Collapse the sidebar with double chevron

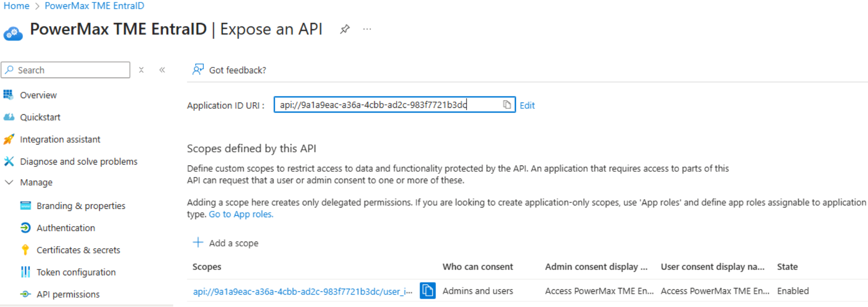(162, 70)
